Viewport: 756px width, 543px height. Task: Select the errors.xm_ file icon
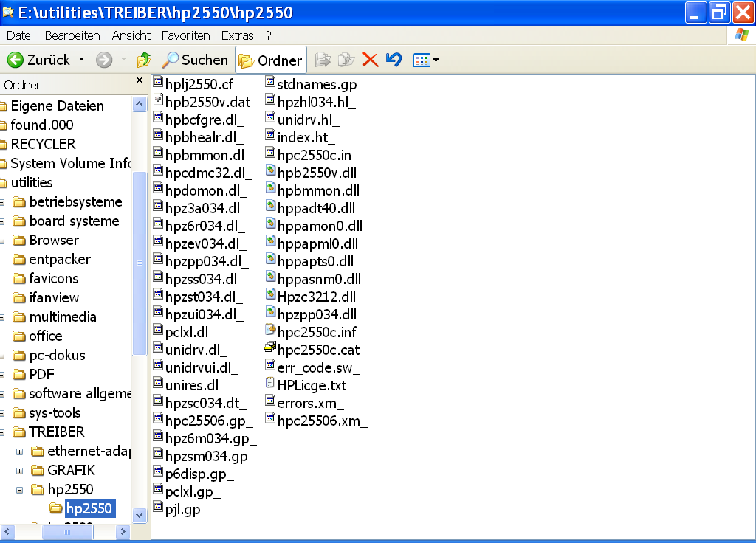pos(270,401)
